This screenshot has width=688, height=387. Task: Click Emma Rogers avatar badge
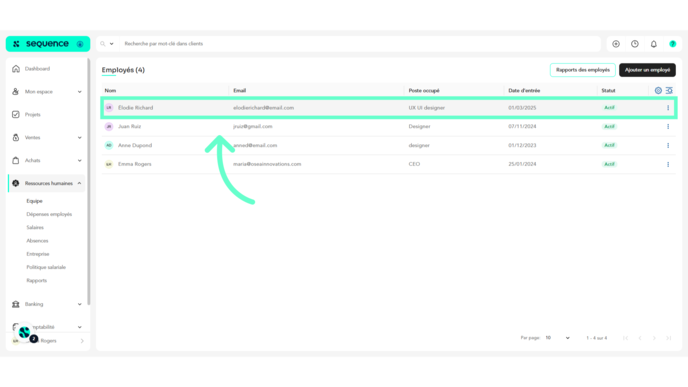pos(109,164)
